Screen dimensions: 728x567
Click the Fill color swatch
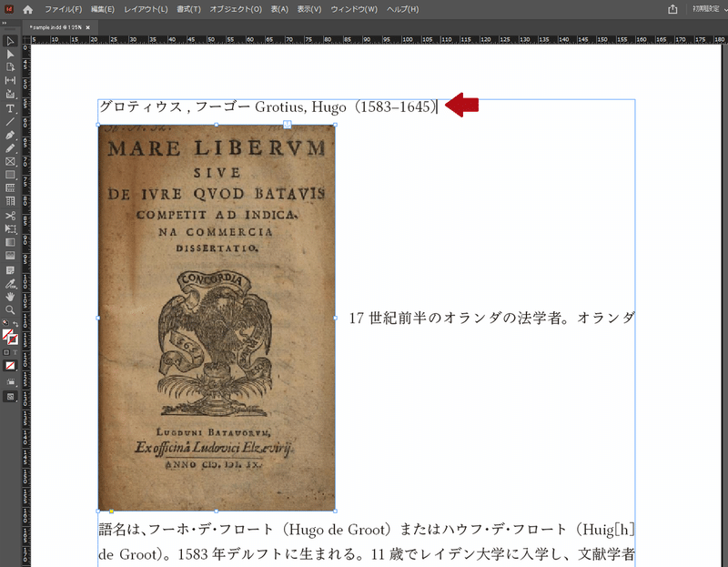tap(7, 335)
